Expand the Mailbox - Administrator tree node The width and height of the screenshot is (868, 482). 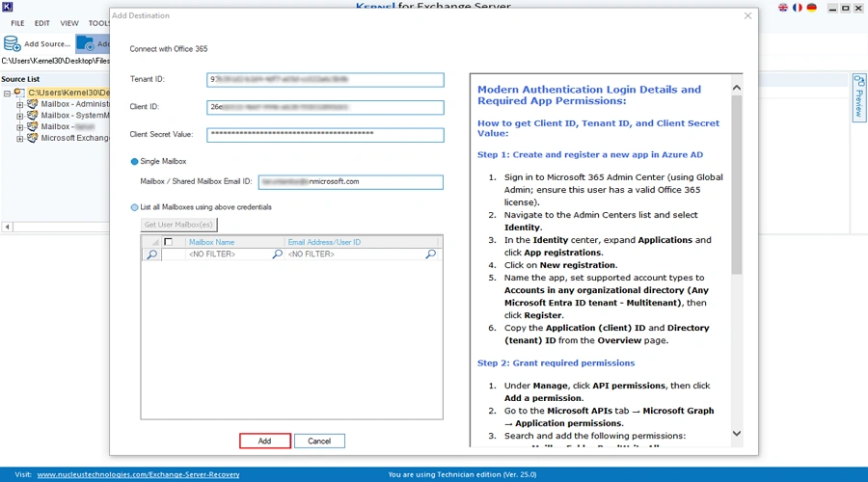point(20,104)
